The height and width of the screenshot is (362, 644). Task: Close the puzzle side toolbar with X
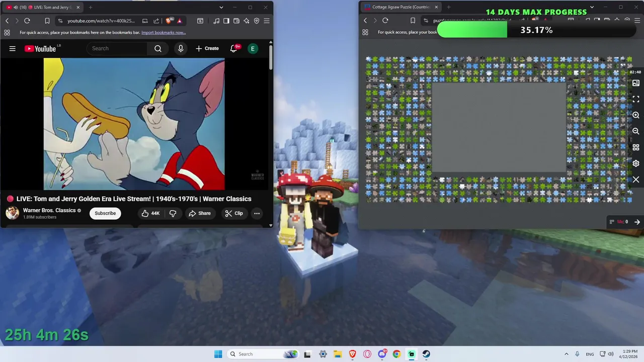pos(636,179)
